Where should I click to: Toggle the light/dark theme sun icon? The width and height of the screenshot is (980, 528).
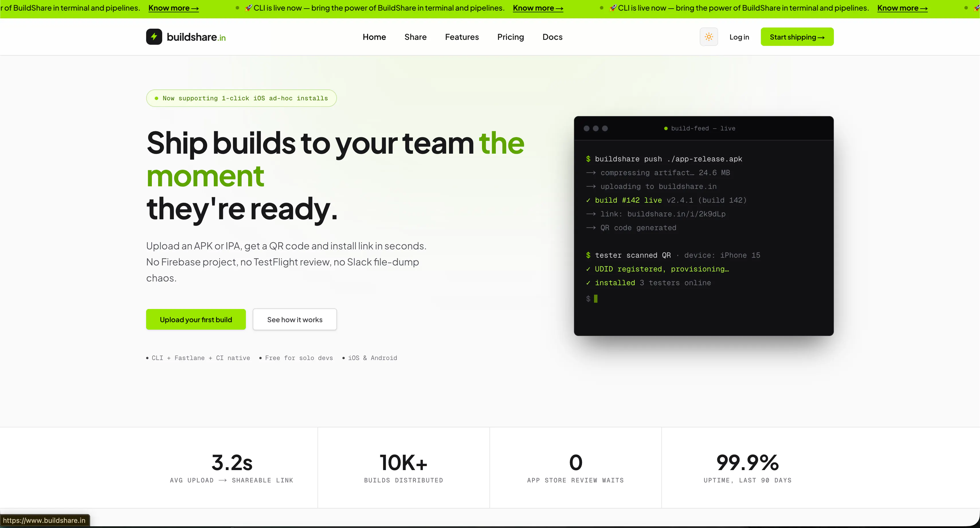point(708,36)
